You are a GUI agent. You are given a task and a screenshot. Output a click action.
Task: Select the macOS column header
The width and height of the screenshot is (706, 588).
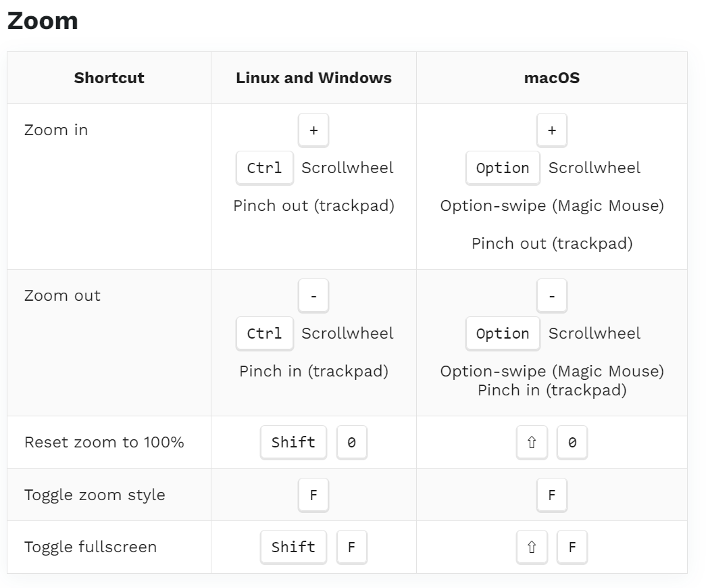(552, 78)
